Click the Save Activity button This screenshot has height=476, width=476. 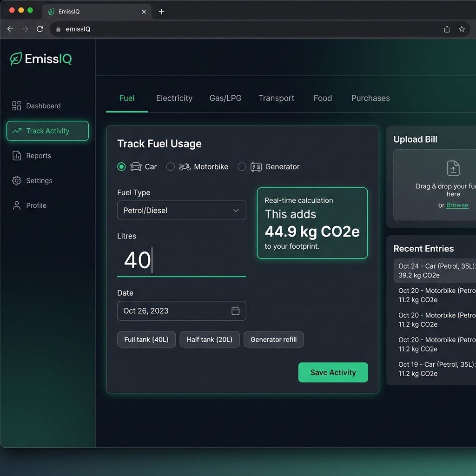pyautogui.click(x=333, y=372)
